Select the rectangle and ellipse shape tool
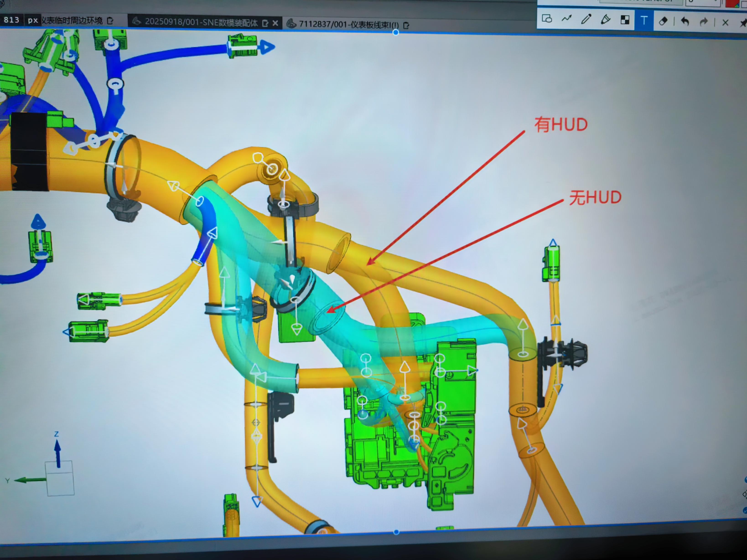The height and width of the screenshot is (560, 747). click(547, 19)
